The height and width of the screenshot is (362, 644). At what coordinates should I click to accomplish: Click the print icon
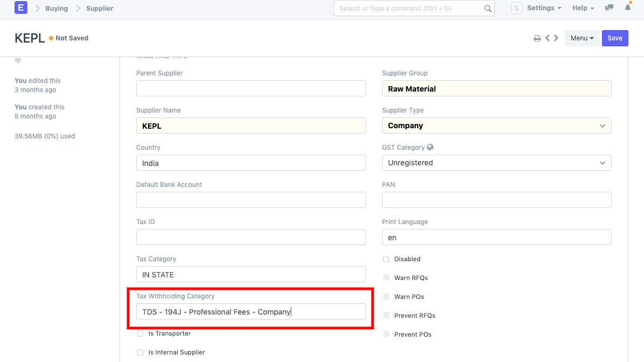pyautogui.click(x=537, y=38)
